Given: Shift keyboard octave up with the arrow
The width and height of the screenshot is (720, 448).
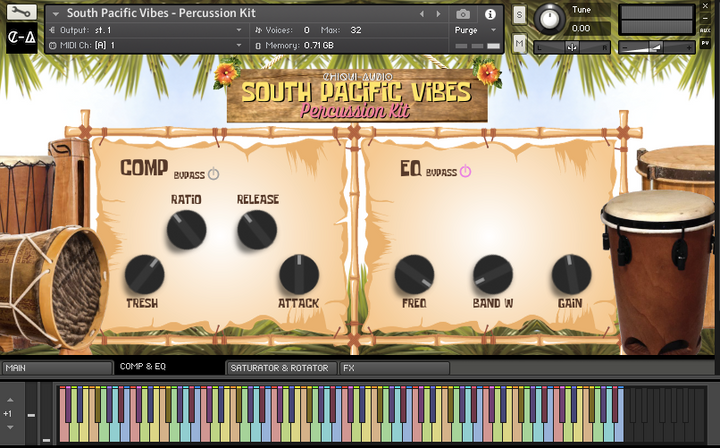Looking at the screenshot, I should (x=10, y=400).
